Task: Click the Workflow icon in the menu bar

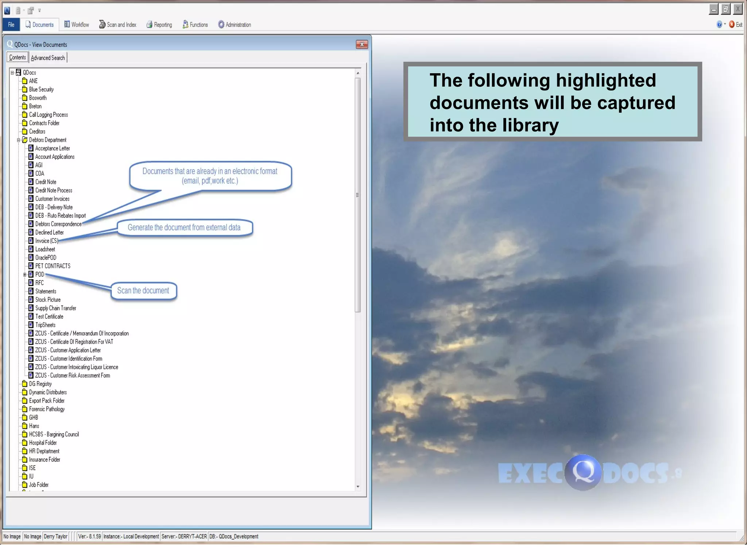Action: [x=67, y=24]
